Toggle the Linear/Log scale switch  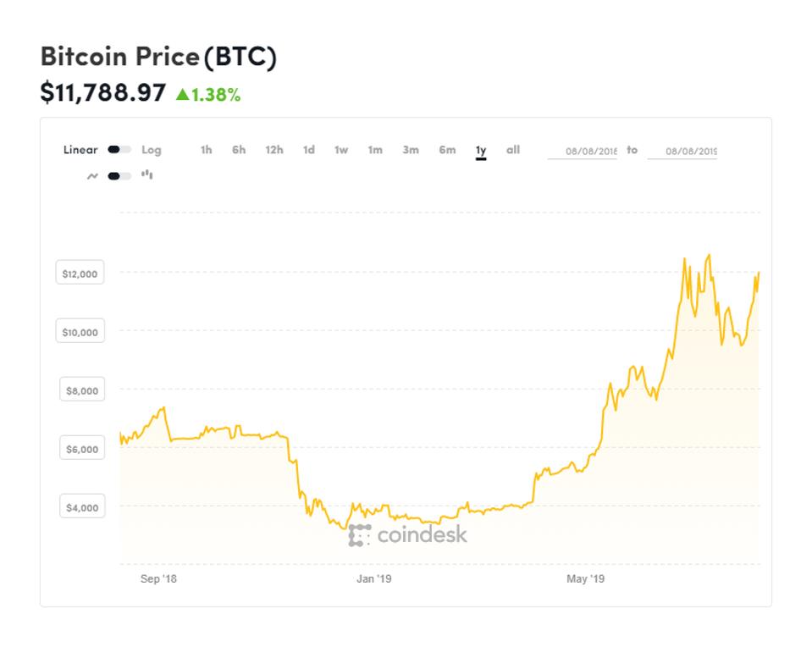(x=119, y=150)
